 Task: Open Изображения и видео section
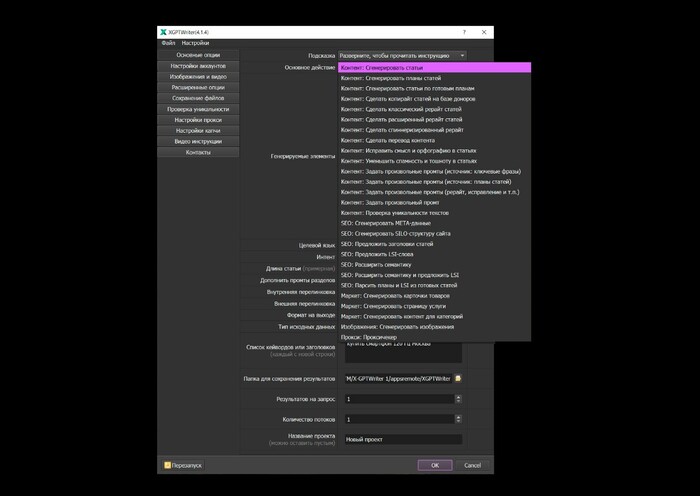198,77
